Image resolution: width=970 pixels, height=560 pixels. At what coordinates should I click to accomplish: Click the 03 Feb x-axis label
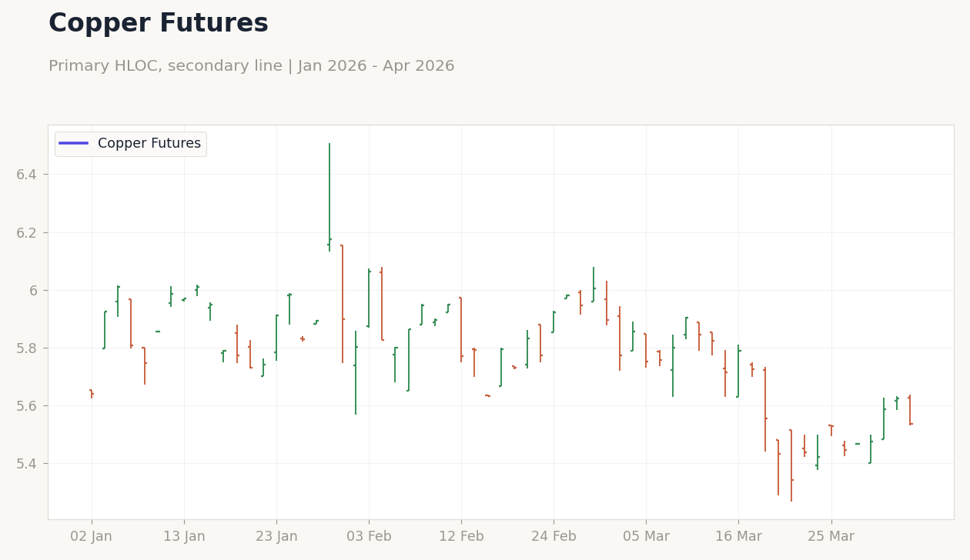(369, 537)
